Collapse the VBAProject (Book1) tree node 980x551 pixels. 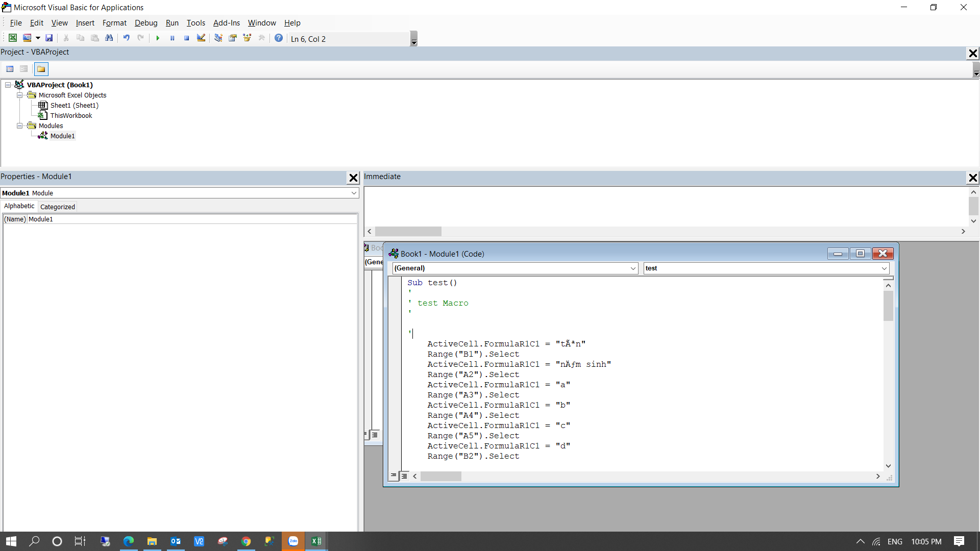8,85
